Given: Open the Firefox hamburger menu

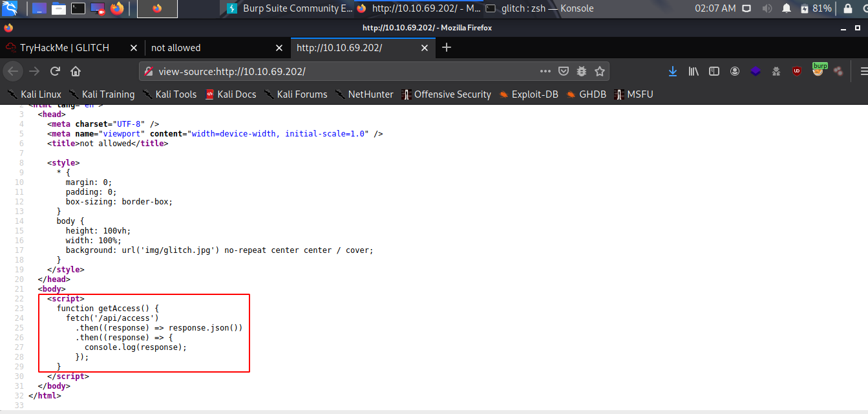Looking at the screenshot, I should coord(864,71).
